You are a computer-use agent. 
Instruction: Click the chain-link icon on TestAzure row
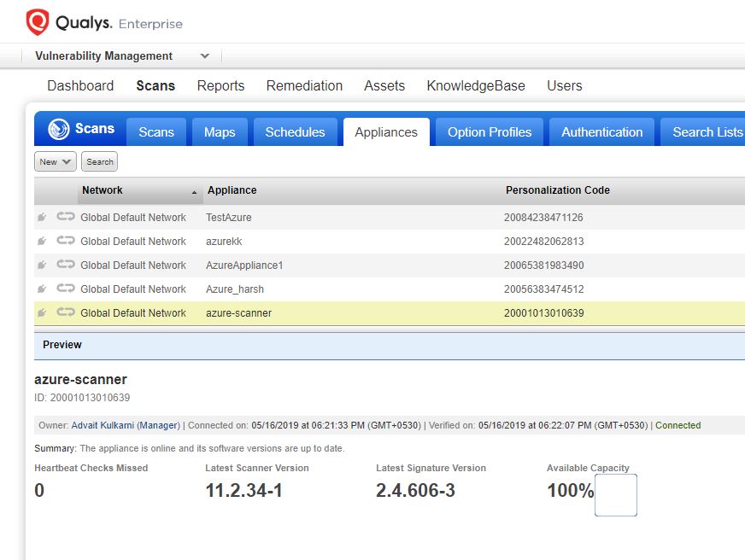point(65,217)
